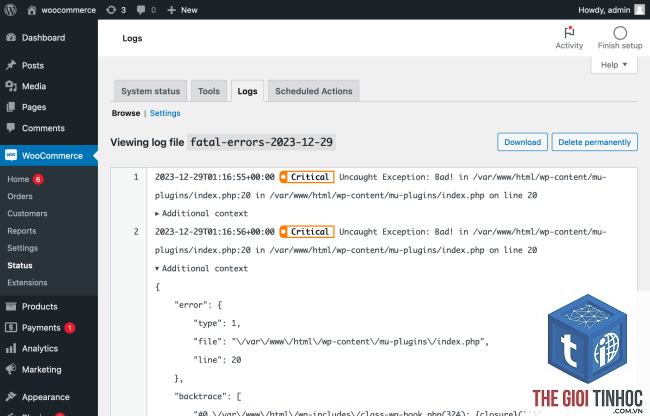Click Delete permanently button
This screenshot has width=650, height=416.
pos(594,142)
